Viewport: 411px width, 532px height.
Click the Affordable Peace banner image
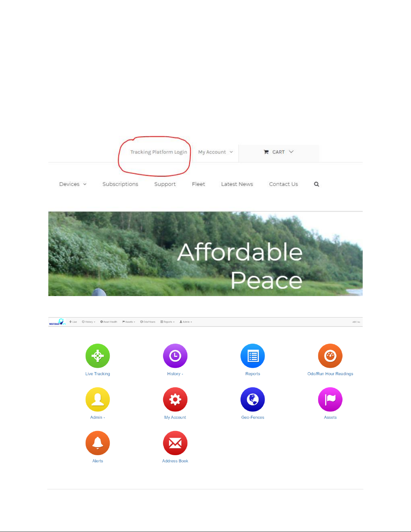coord(205,254)
